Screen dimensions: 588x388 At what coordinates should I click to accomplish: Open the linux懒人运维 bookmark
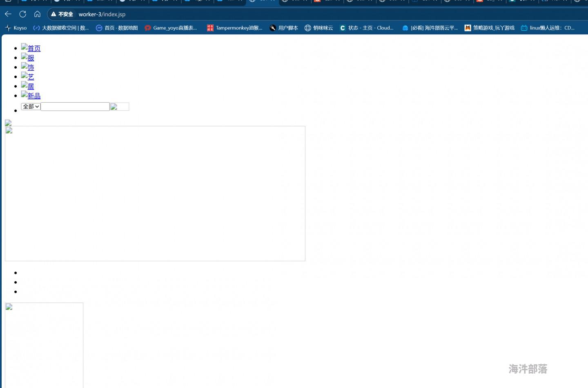pyautogui.click(x=548, y=28)
